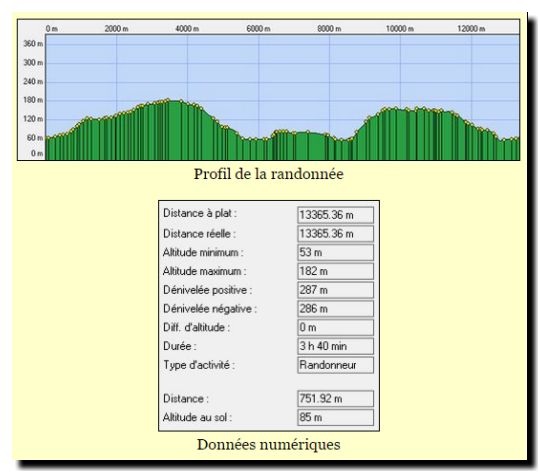Click the Distance à plat value field
Screen dimensions: 539x472
[x=335, y=215]
